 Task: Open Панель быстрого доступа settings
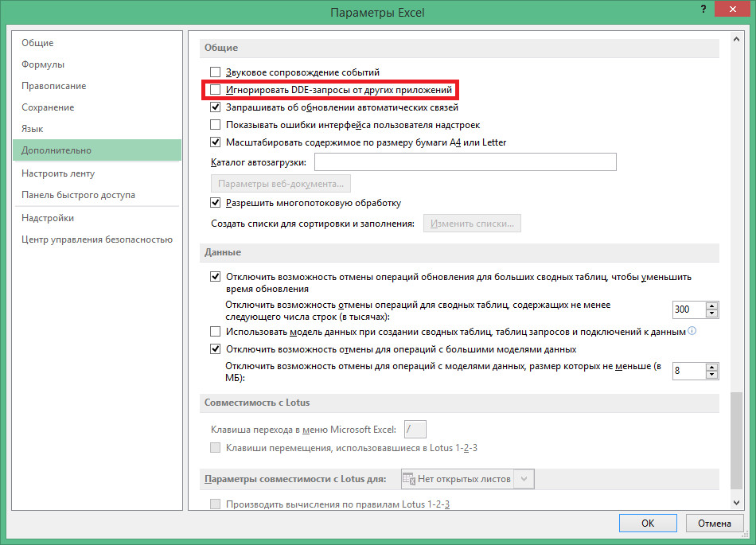78,195
